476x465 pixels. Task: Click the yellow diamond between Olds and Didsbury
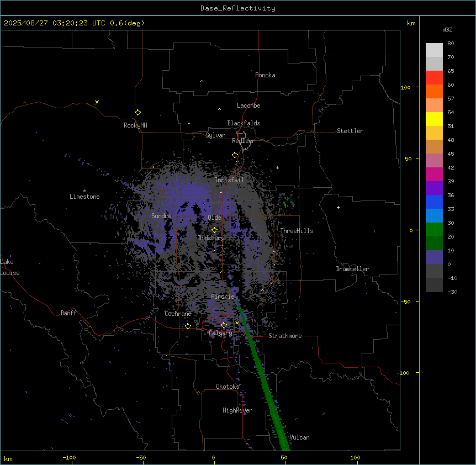pyautogui.click(x=214, y=230)
